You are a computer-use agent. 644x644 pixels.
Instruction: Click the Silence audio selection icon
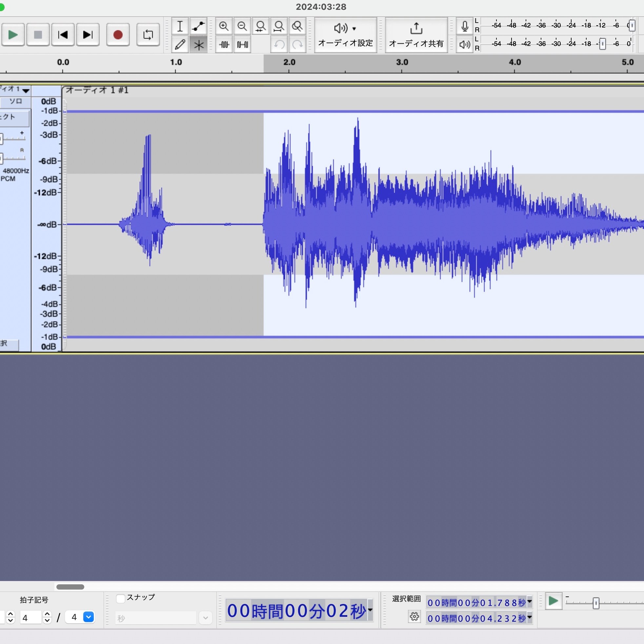point(242,45)
